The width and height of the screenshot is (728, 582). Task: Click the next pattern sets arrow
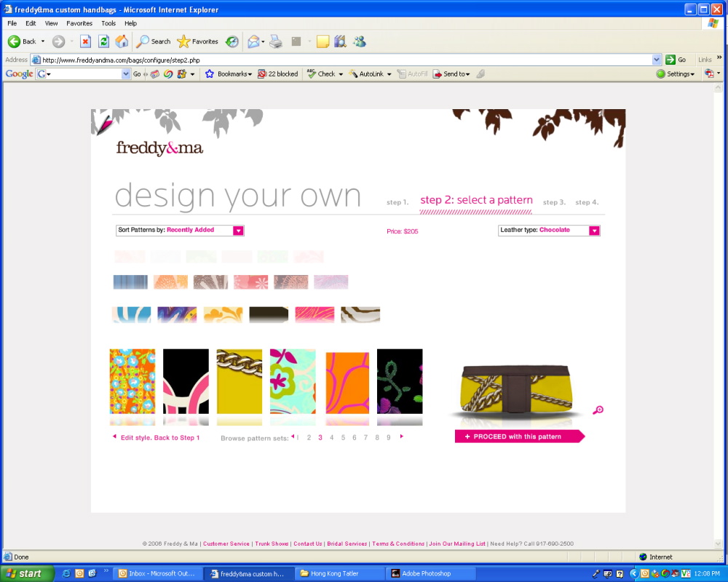(402, 436)
